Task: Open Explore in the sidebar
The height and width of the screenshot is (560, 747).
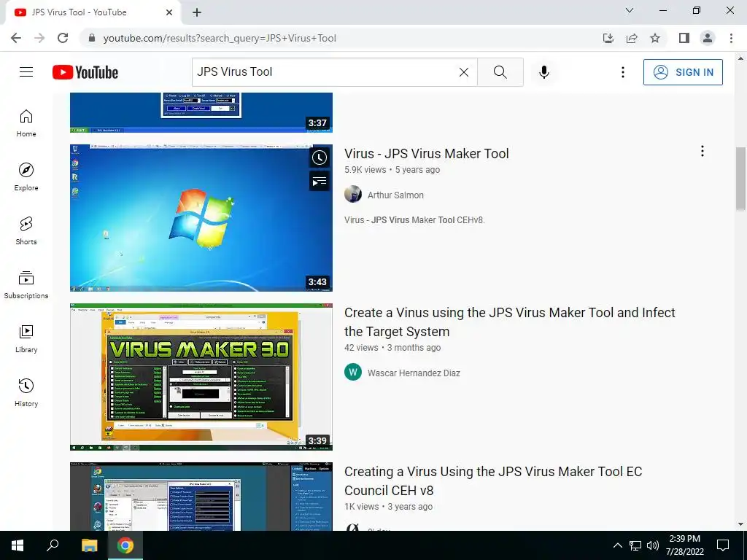Action: click(x=26, y=177)
